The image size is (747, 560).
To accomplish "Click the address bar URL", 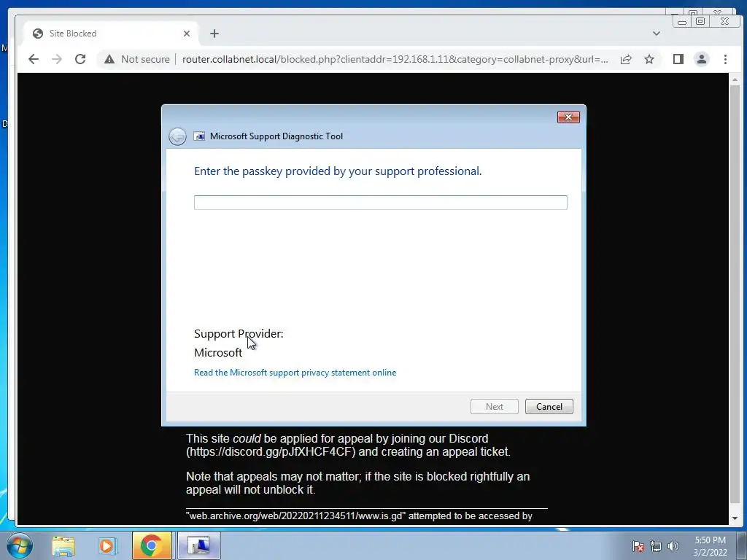I will (395, 59).
